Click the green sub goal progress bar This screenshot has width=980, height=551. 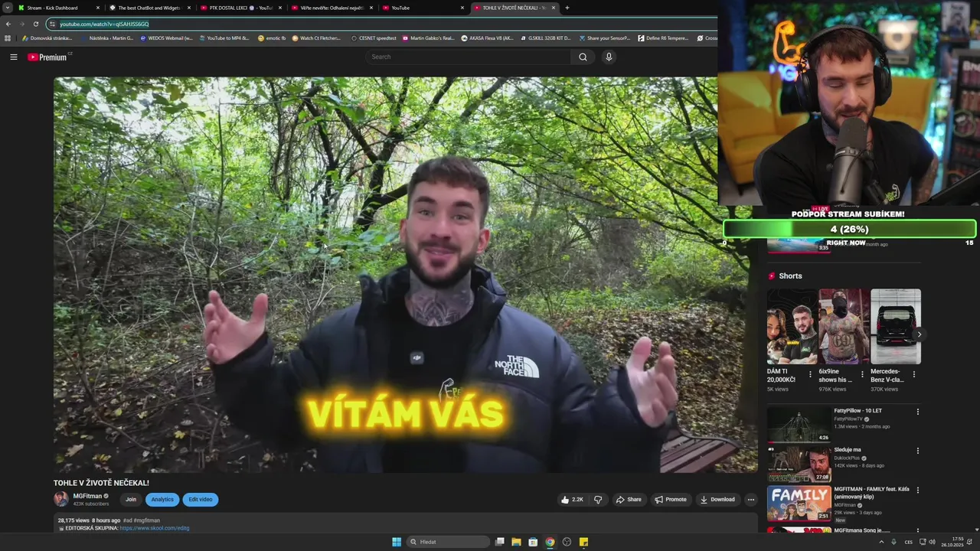tap(850, 229)
